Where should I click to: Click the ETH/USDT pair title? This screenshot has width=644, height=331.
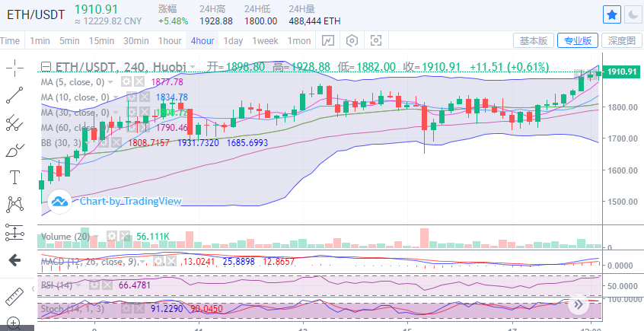(35, 15)
